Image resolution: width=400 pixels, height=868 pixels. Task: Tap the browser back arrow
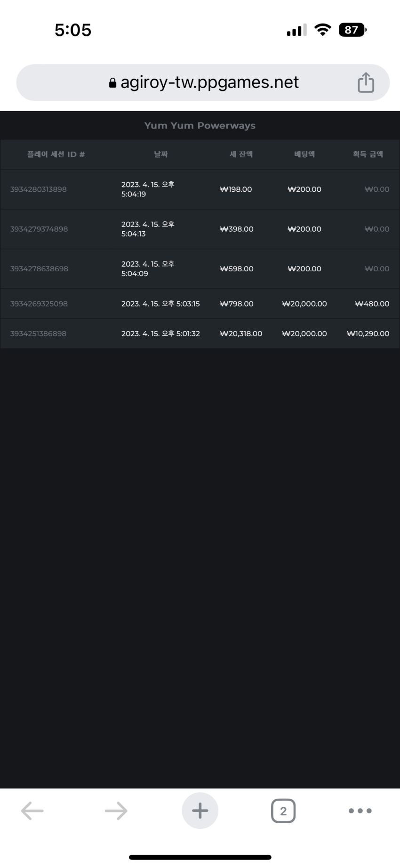click(x=32, y=811)
